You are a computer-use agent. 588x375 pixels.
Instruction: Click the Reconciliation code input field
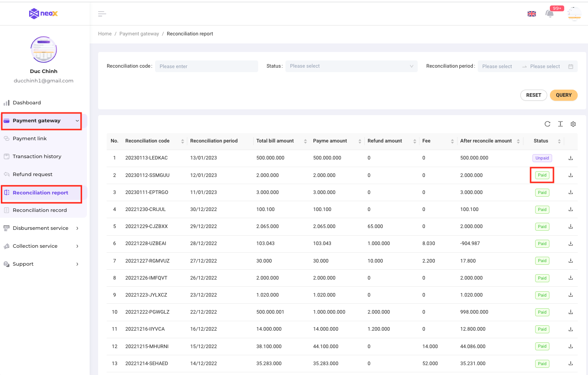[207, 66]
